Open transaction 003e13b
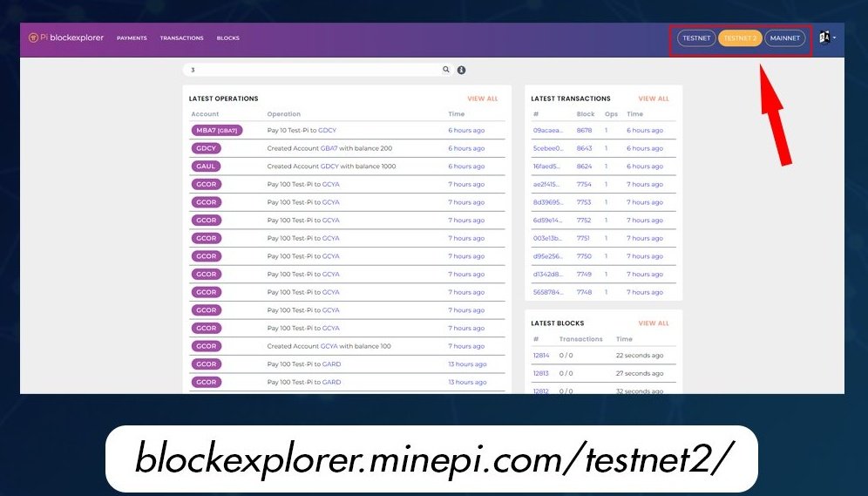The image size is (868, 496). (547, 238)
